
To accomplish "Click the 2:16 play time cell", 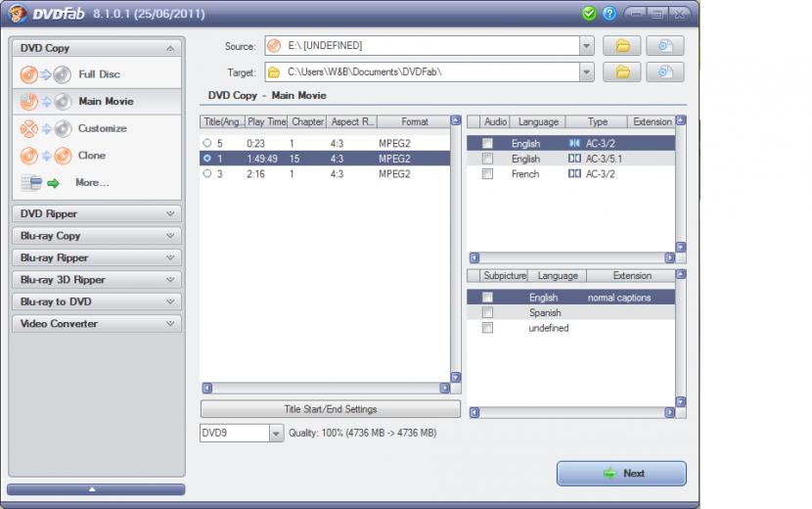I will [x=255, y=174].
